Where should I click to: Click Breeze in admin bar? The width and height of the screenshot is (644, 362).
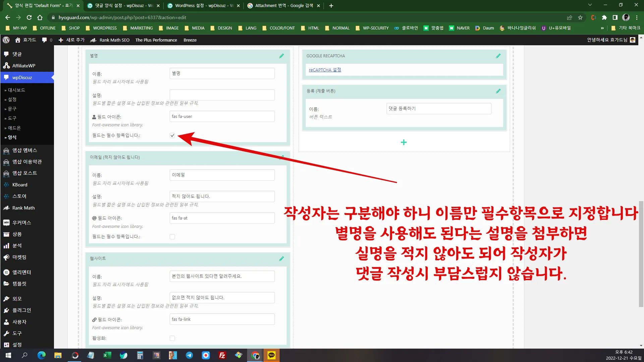coord(190,40)
